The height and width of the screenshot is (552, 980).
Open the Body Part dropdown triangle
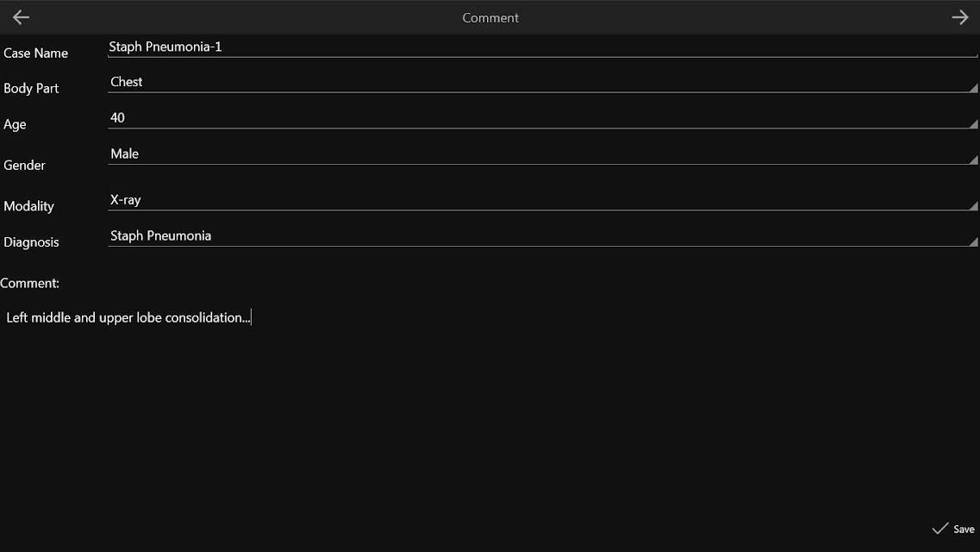(x=974, y=88)
